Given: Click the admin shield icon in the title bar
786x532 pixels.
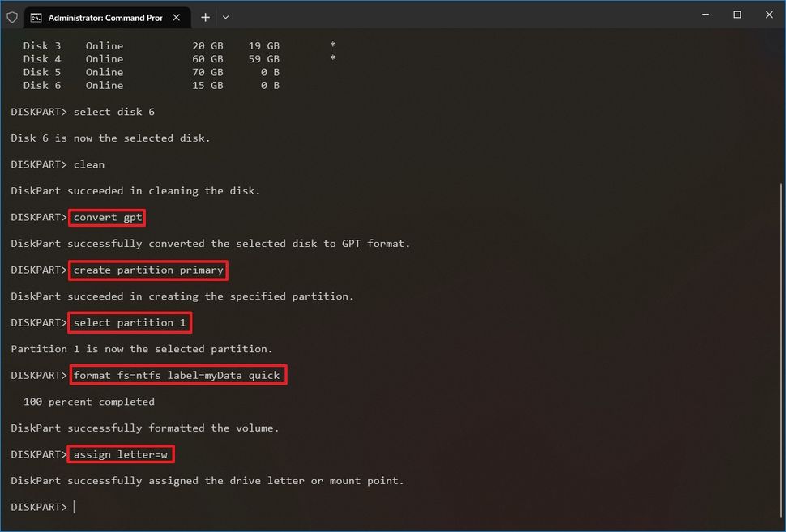Looking at the screenshot, I should pos(11,16).
